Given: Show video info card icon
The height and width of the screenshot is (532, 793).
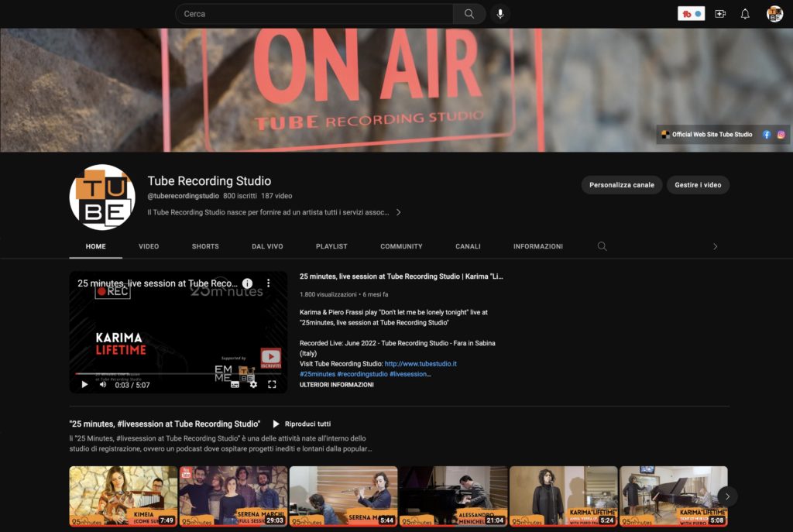Looking at the screenshot, I should [x=247, y=283].
